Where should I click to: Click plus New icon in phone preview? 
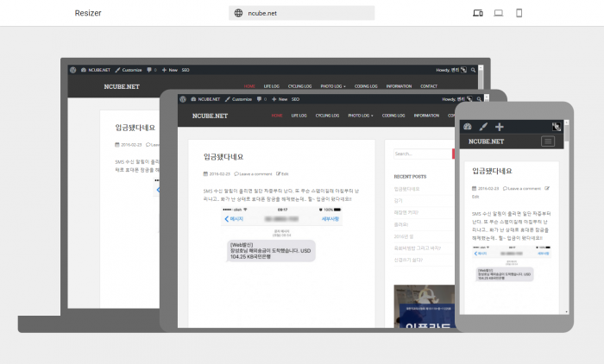pyautogui.click(x=500, y=127)
